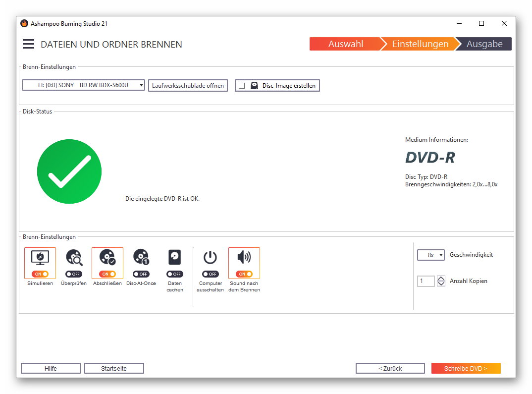Click the Abschließen disc icon

[x=107, y=258]
